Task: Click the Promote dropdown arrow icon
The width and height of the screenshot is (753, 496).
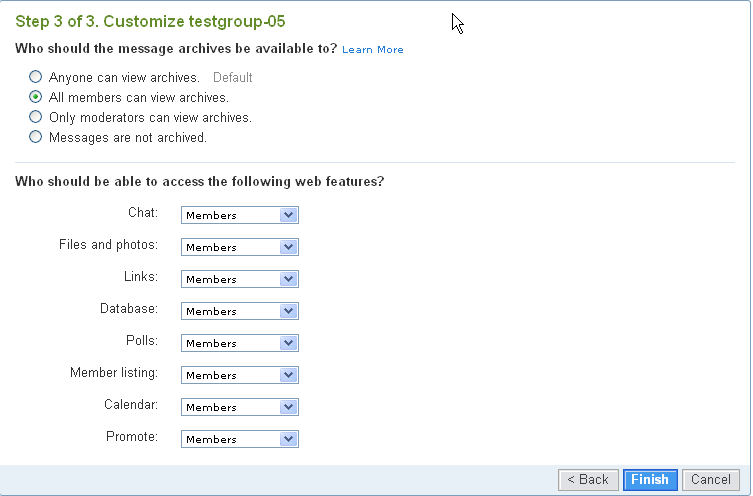Action: (x=289, y=439)
